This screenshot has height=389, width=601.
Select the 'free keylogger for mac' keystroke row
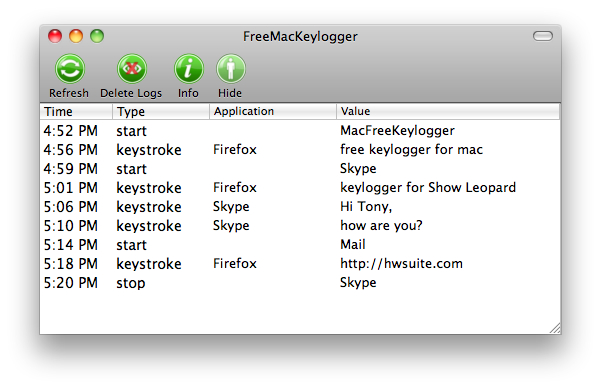(300, 150)
